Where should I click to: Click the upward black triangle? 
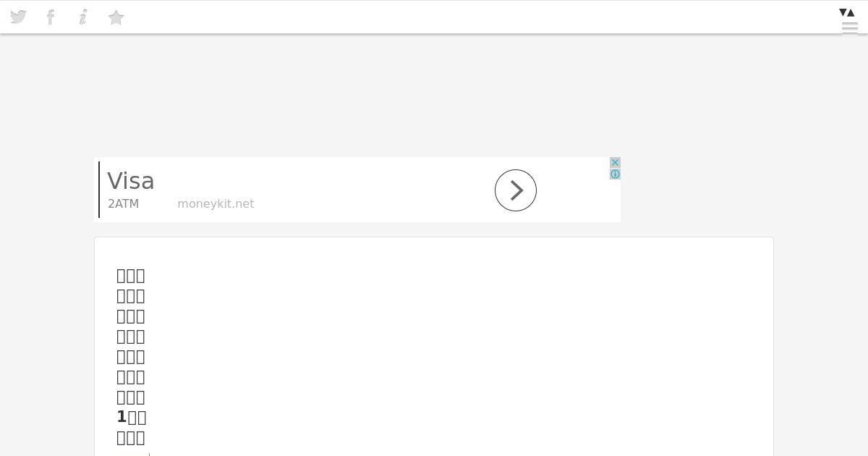pyautogui.click(x=851, y=12)
